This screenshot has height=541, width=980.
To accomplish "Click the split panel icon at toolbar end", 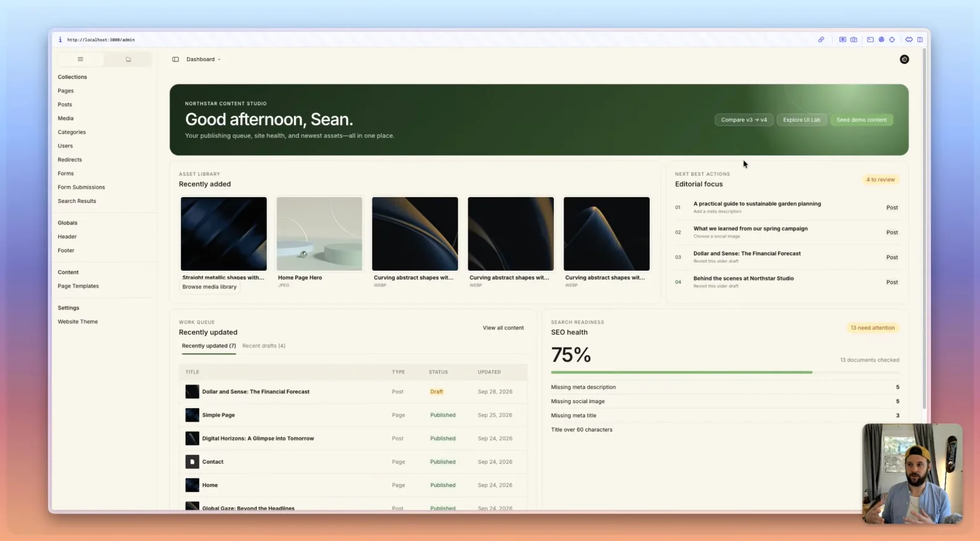I will [920, 40].
